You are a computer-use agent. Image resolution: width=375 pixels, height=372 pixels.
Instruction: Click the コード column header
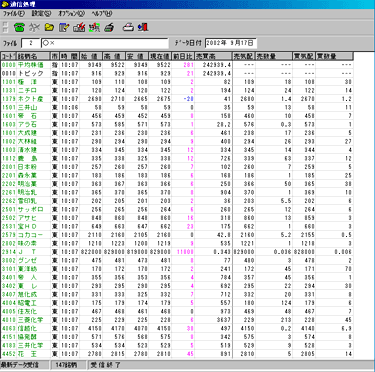[x=8, y=56]
